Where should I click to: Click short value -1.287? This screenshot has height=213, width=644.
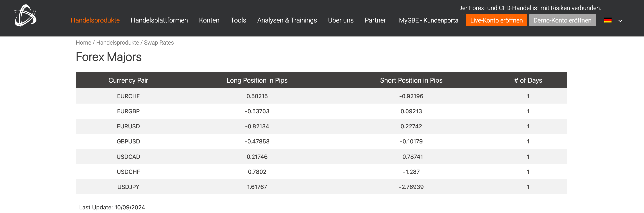411,172
